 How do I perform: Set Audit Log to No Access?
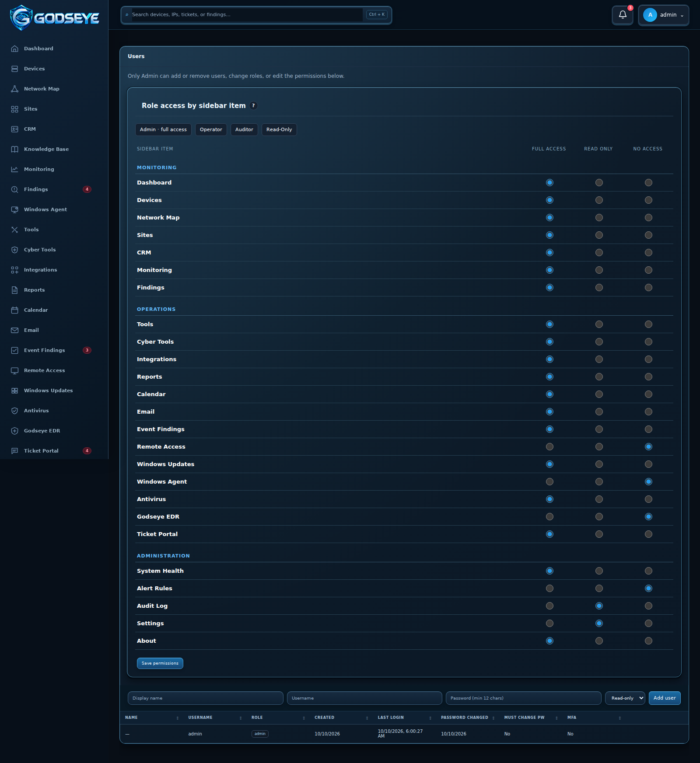[648, 606]
